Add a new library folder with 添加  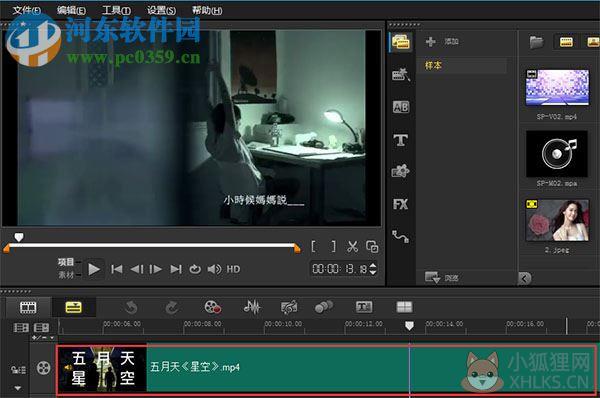click(x=442, y=41)
